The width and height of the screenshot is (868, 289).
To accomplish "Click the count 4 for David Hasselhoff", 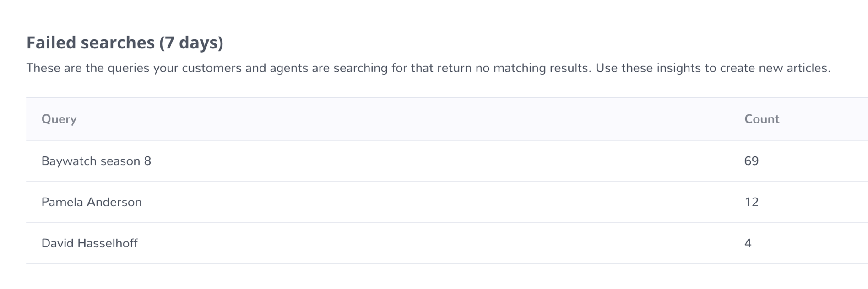I will tap(748, 243).
